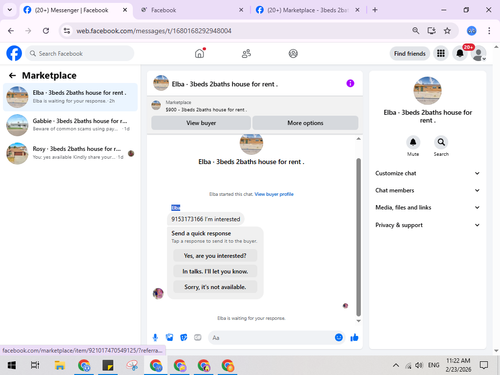The image size is (500, 375).
Task: Focus the Search Facebook box
Action: [x=80, y=53]
